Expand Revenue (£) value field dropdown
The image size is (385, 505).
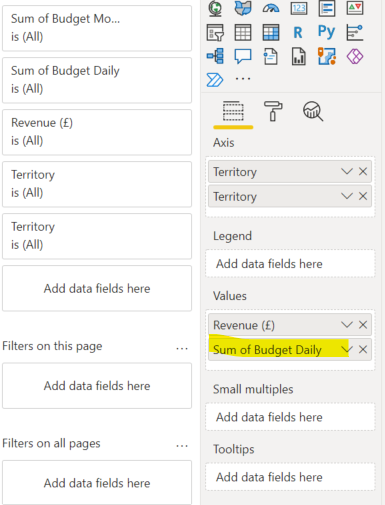click(x=347, y=325)
